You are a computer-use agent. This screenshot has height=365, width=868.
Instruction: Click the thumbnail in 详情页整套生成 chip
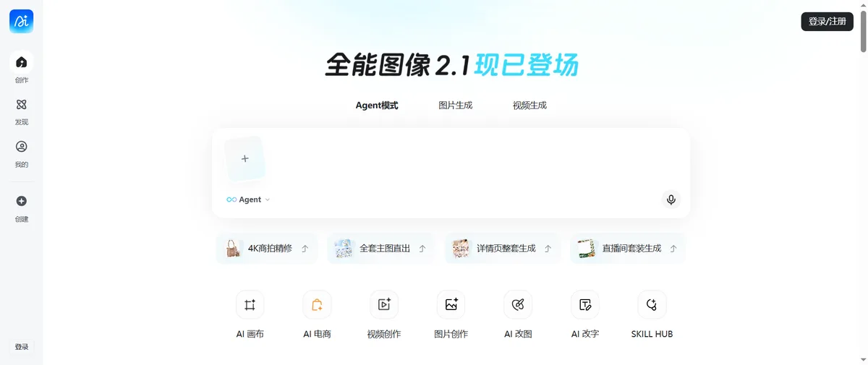pos(461,249)
